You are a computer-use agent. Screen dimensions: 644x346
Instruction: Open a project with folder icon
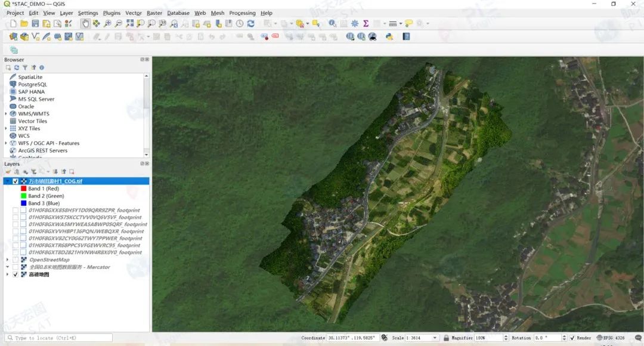click(24, 24)
